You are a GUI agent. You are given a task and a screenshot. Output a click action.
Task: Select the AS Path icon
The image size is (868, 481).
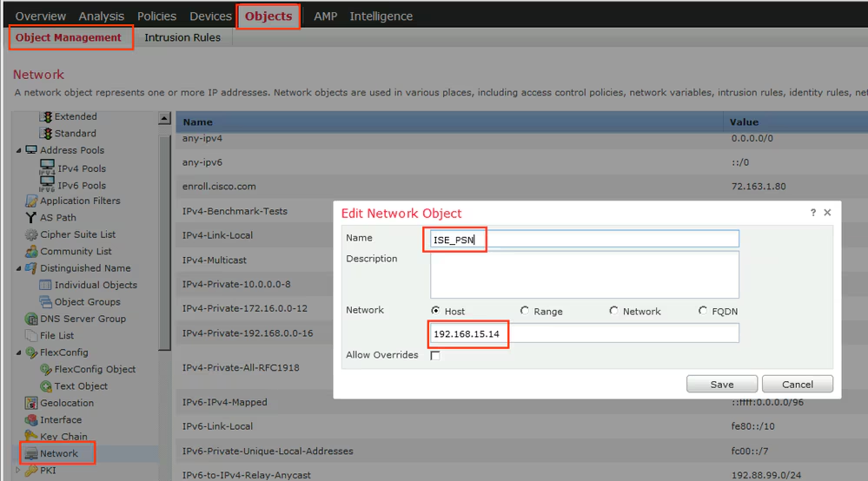point(31,218)
